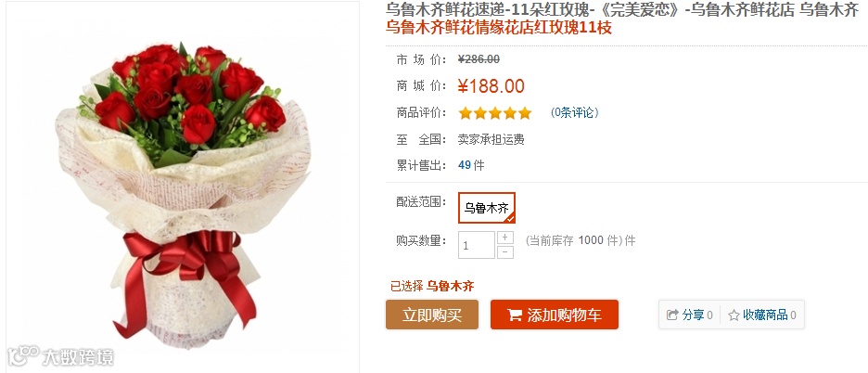The image size is (868, 373).
Task: Click 收藏商品 to favorite item
Action: 761,315
